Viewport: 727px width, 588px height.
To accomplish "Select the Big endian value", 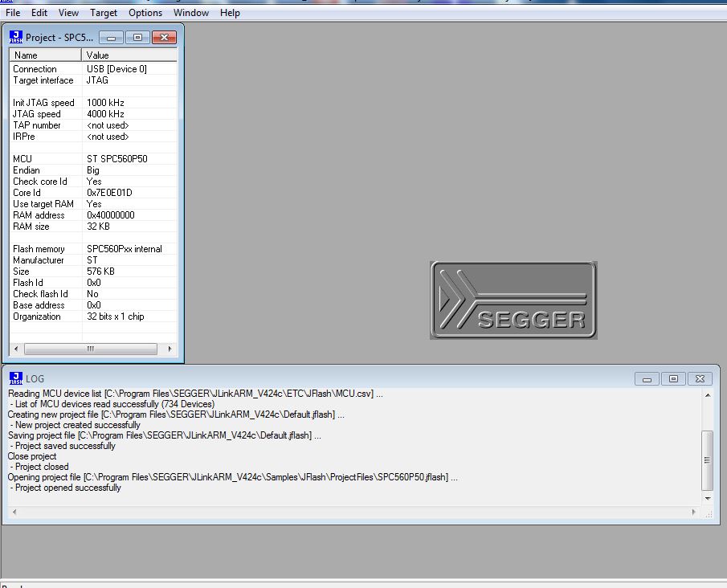I will [92, 170].
